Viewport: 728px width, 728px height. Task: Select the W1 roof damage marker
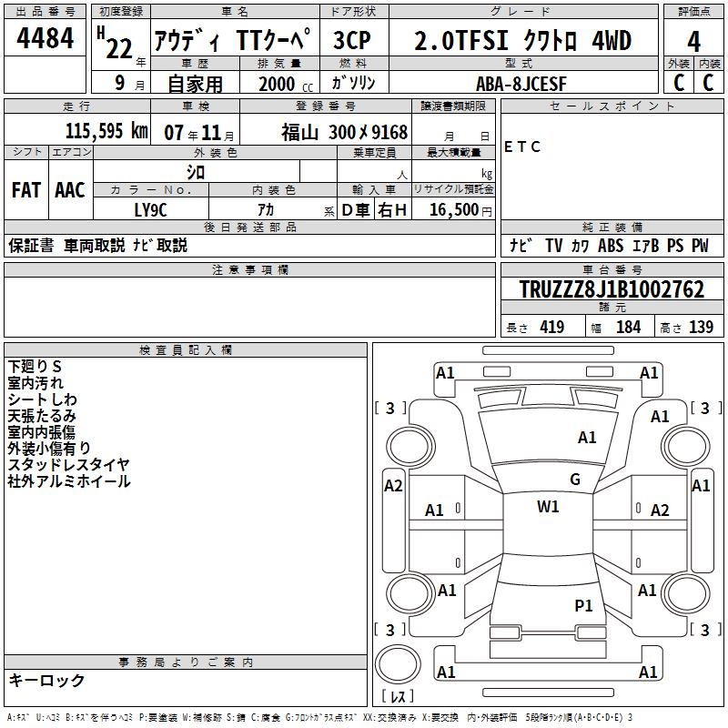(548, 507)
